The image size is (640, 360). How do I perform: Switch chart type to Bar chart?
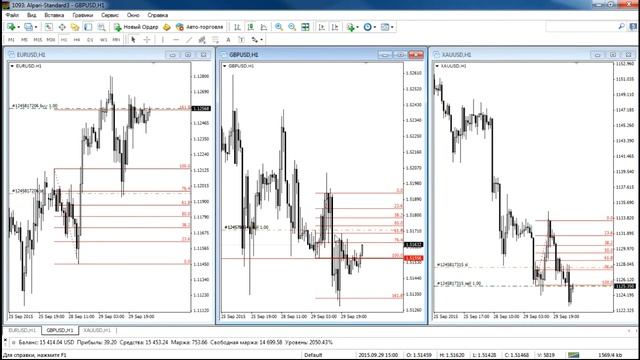pos(237,27)
